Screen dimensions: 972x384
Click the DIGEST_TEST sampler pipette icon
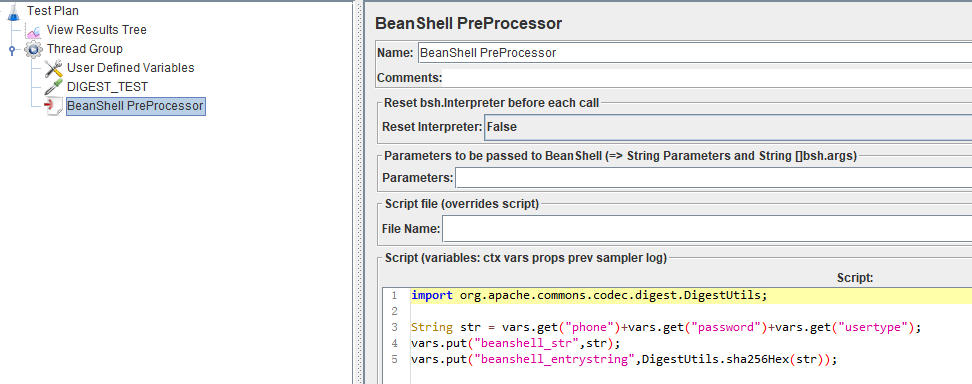click(x=54, y=87)
